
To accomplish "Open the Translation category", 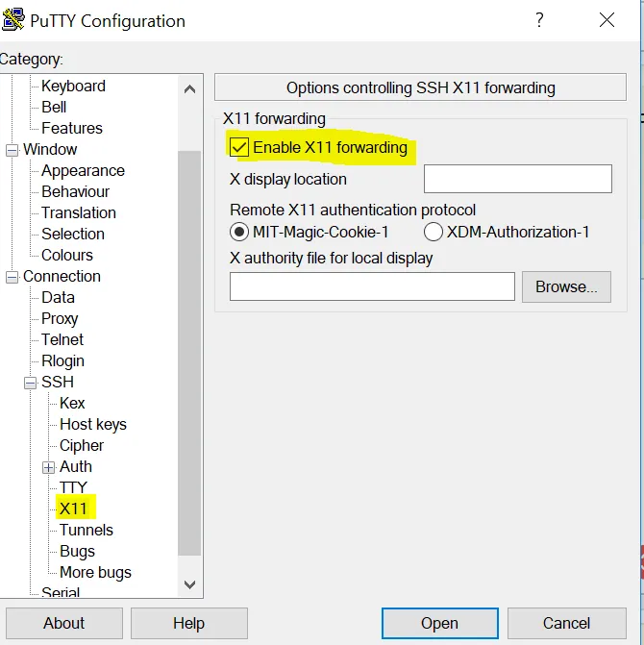I will (79, 212).
